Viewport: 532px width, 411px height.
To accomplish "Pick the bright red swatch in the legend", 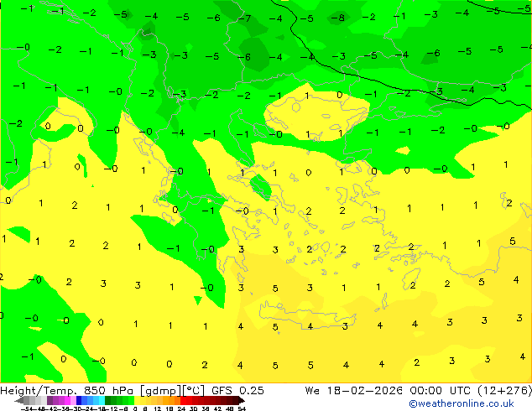I will coord(183,400).
